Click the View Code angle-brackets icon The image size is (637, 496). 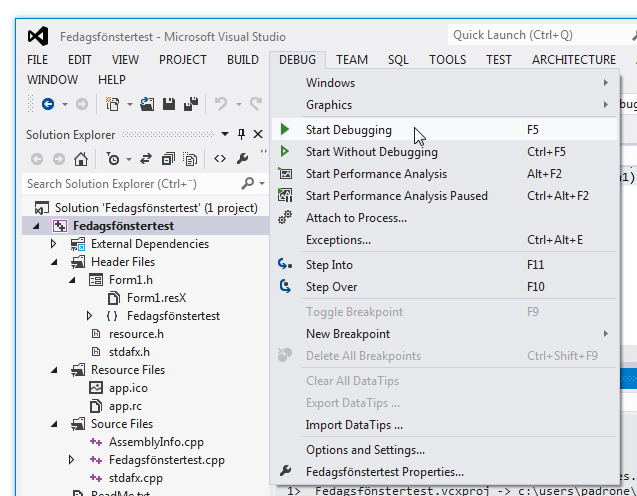pos(220,159)
